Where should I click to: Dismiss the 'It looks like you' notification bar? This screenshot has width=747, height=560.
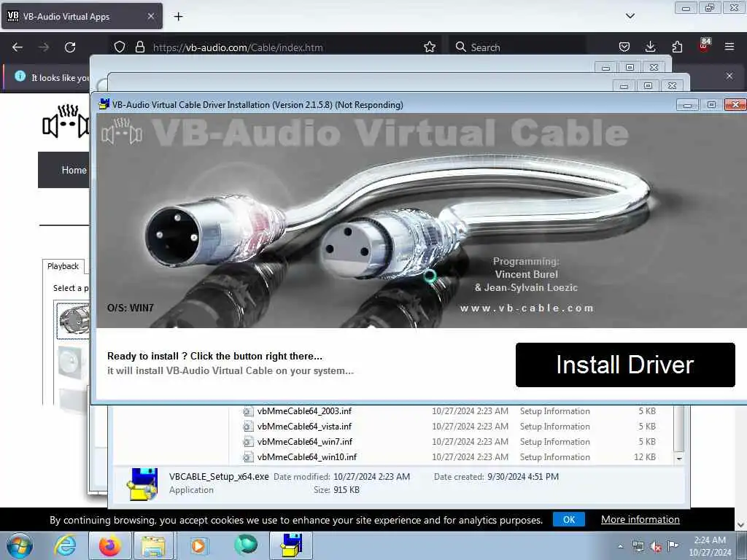729,76
